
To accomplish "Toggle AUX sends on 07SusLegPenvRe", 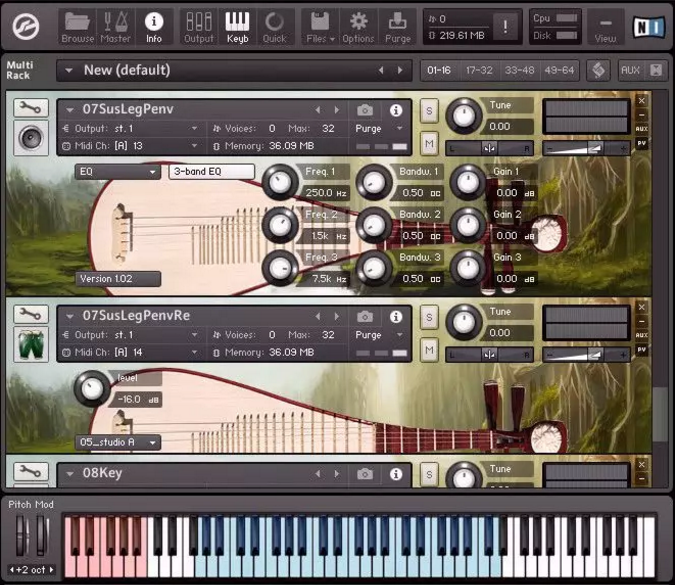I will click(641, 335).
